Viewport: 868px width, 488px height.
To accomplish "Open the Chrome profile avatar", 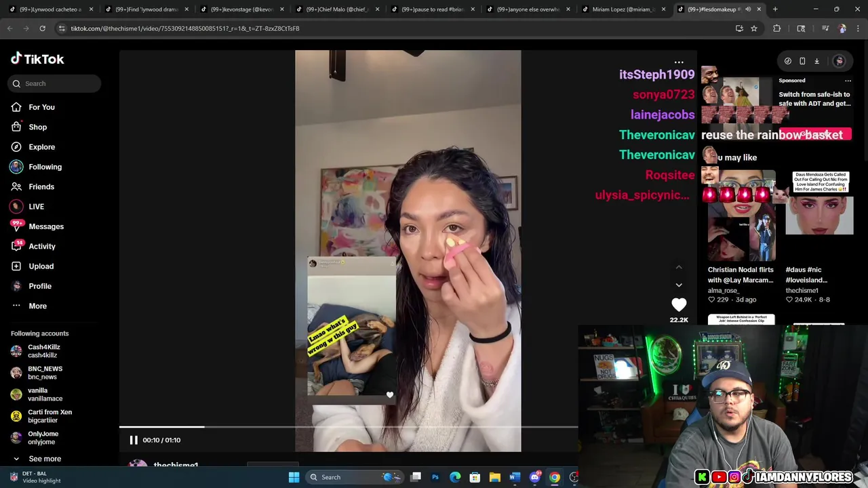I will [x=842, y=28].
